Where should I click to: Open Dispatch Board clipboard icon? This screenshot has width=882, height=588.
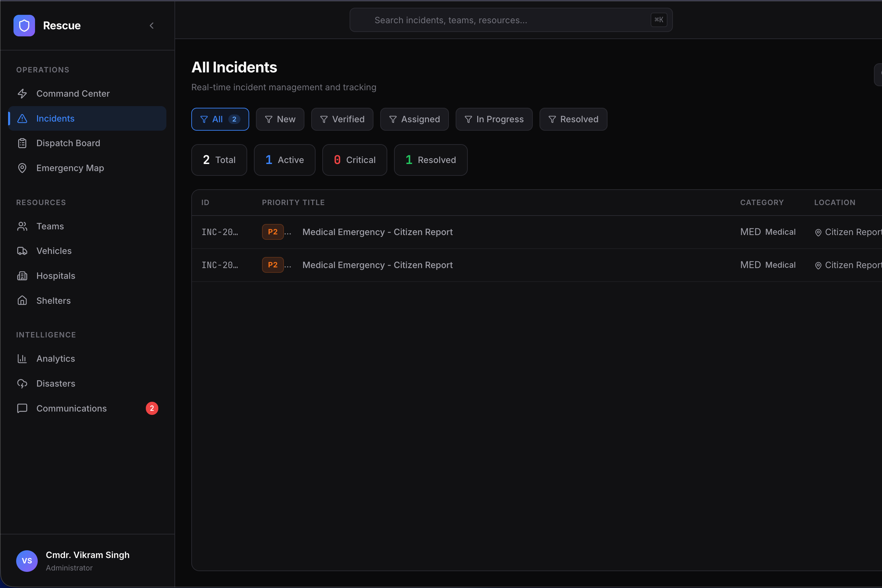[22, 143]
